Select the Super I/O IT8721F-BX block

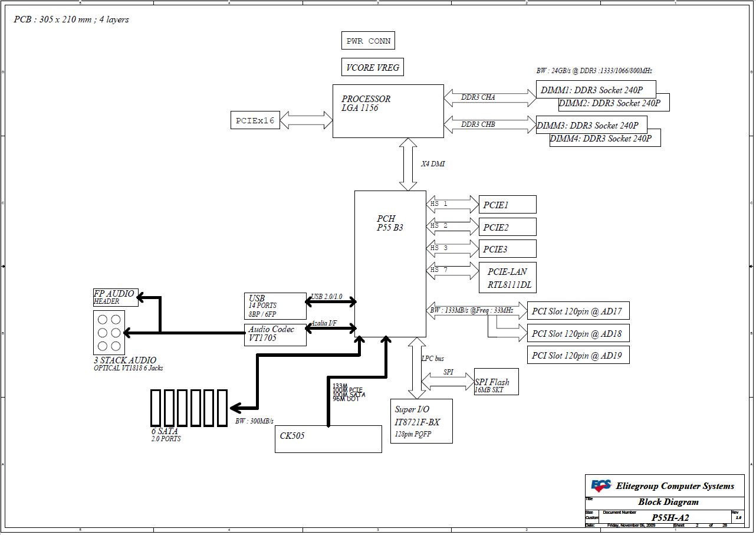click(422, 421)
